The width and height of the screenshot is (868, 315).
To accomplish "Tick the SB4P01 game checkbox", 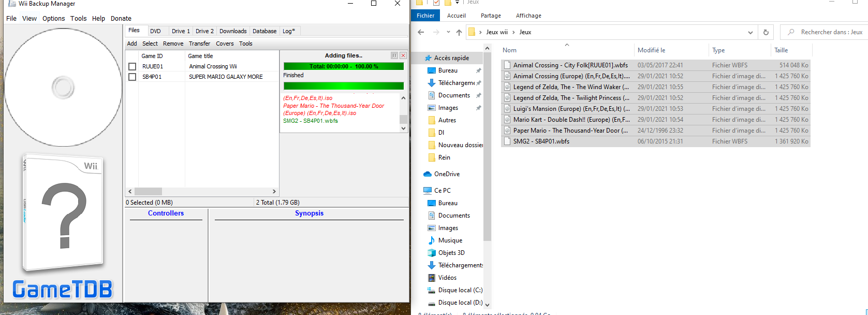I will pyautogui.click(x=133, y=77).
